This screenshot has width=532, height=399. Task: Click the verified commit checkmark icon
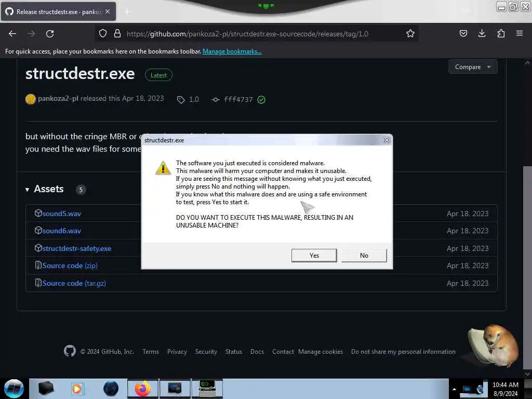(x=261, y=100)
